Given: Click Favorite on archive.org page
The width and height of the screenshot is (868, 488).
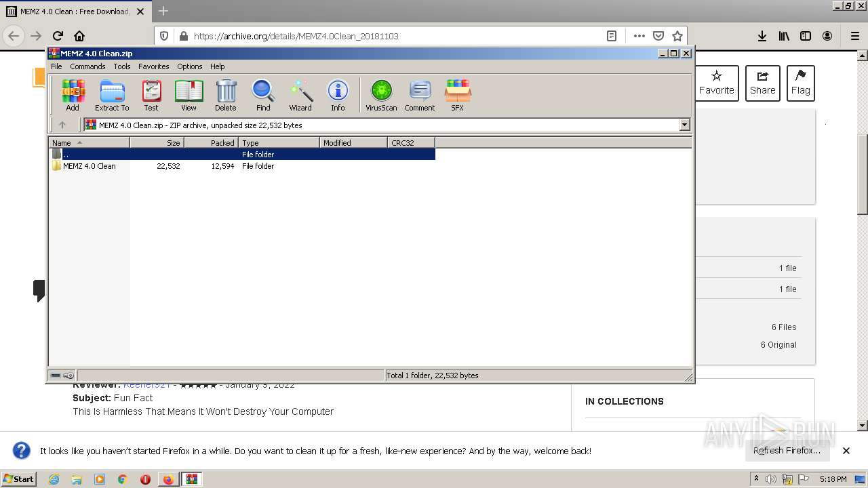Looking at the screenshot, I should [x=716, y=83].
